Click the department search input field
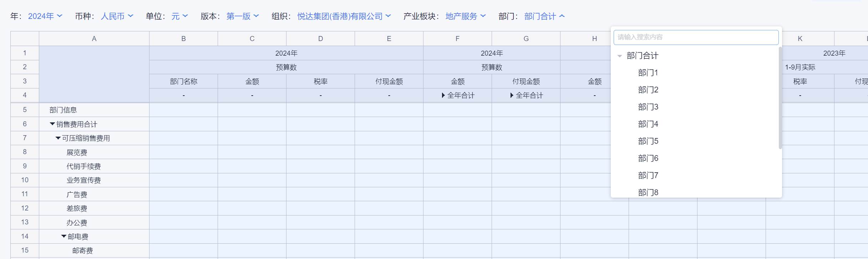 click(x=696, y=37)
